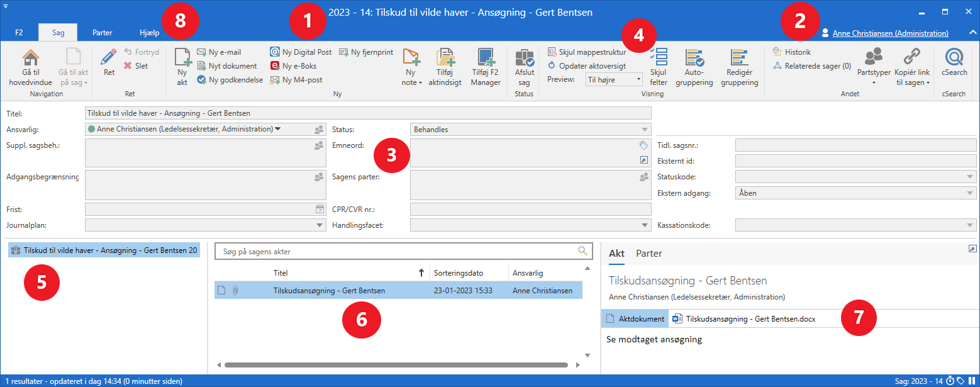
Task: Open the Ekstern adgang dropdown
Action: pyautogui.click(x=969, y=193)
